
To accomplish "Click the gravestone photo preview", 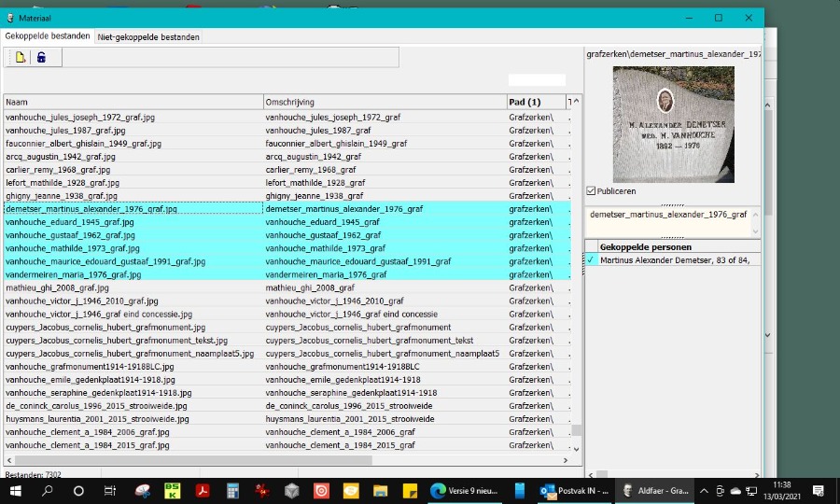I will 673,124.
